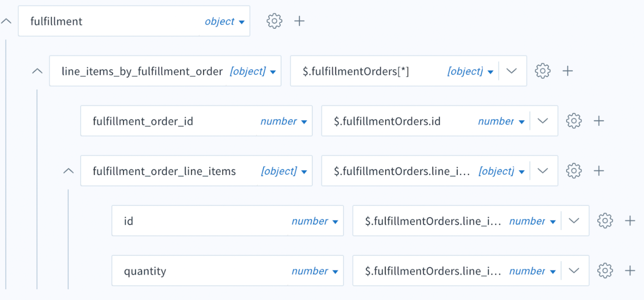The width and height of the screenshot is (644, 300).
Task: Open gear settings for line_items_by_fulfillment_order row
Action: tap(543, 71)
